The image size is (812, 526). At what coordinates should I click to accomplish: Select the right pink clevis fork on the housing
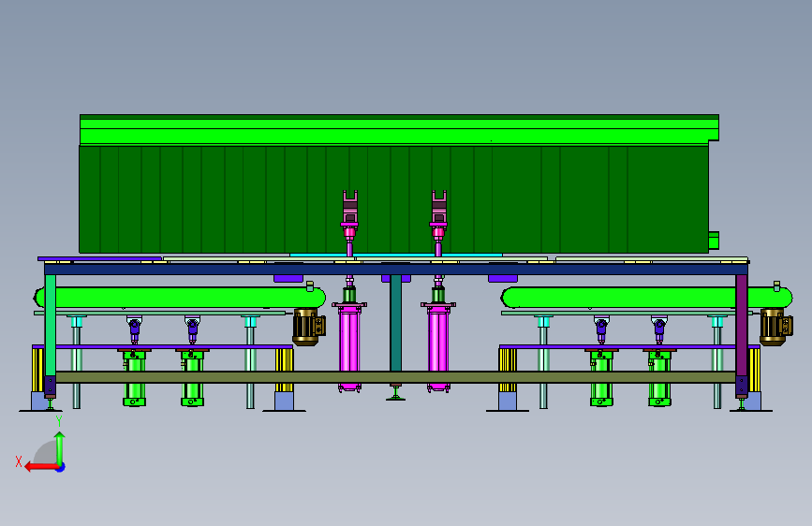click(x=439, y=207)
